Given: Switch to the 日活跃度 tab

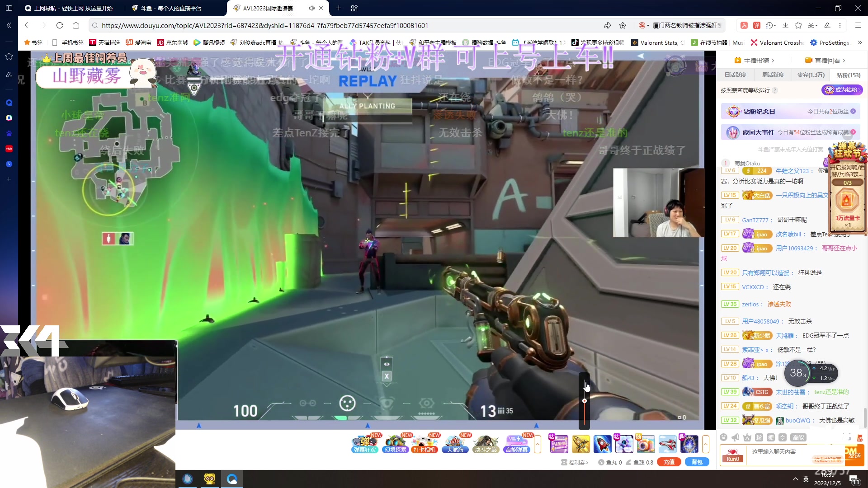Looking at the screenshot, I should 735,75.
